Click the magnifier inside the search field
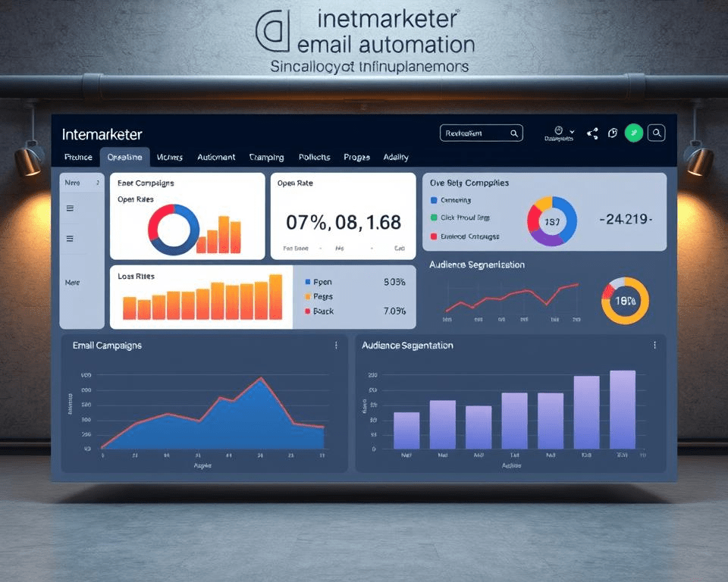The width and height of the screenshot is (728, 582). coord(514,133)
